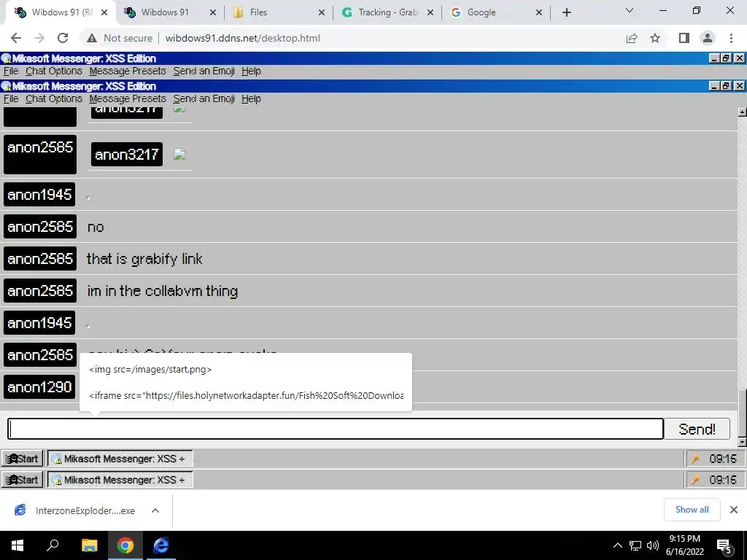Open Help menu in upper Messenger window
The image size is (747, 560).
pos(251,71)
